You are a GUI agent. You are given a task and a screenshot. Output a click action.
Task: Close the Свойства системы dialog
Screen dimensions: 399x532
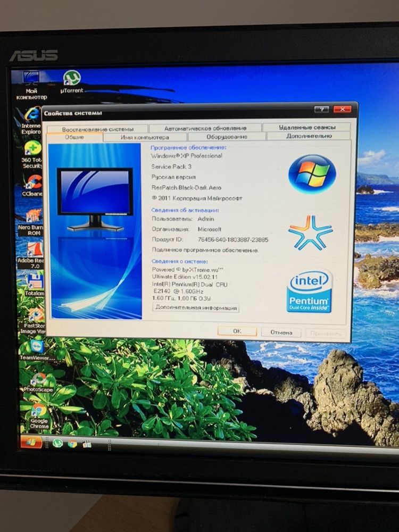coord(342,109)
